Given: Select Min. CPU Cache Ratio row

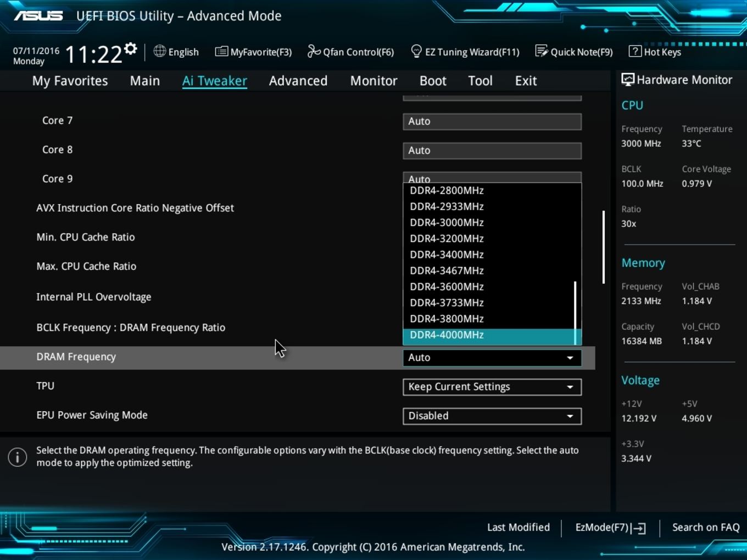Looking at the screenshot, I should 86,237.
